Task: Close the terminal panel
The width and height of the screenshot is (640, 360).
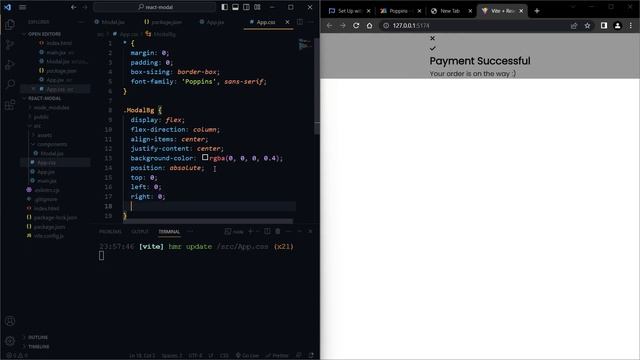Action: (310, 231)
